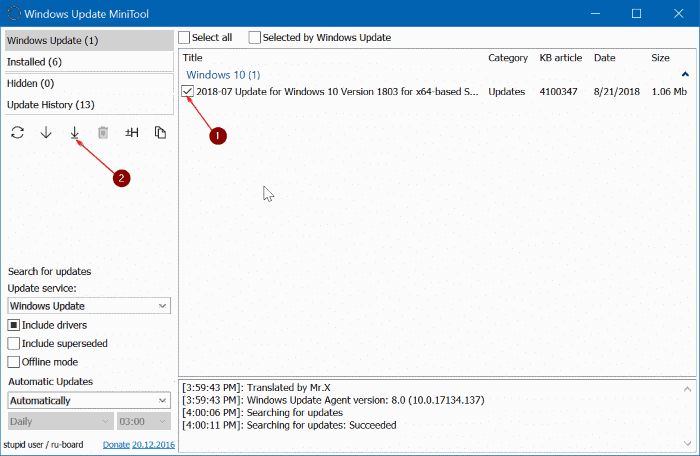Minimize the Windows Update MiniTool window
Image resolution: width=700 pixels, height=456 pixels.
pyautogui.click(x=595, y=13)
